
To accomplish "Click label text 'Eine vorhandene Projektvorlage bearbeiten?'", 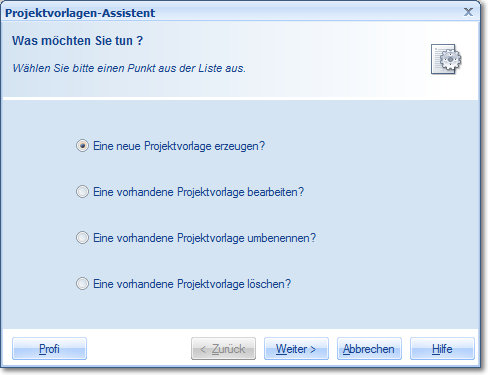I will coord(199,192).
